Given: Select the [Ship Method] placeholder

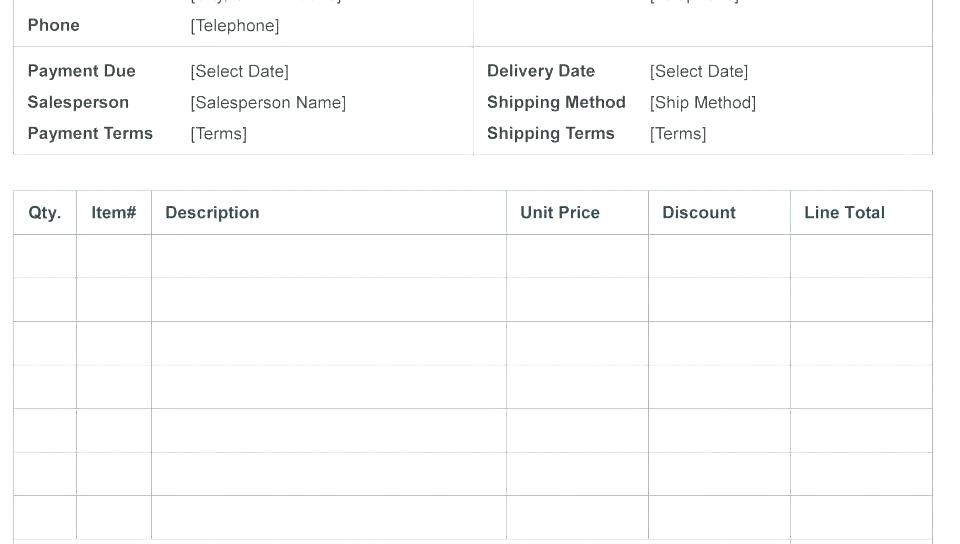Looking at the screenshot, I should [x=702, y=103].
